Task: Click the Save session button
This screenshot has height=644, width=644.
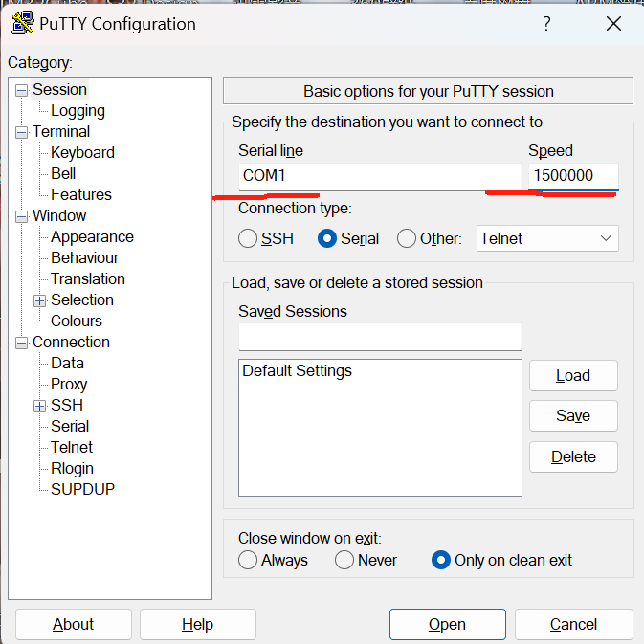Action: pyautogui.click(x=573, y=415)
